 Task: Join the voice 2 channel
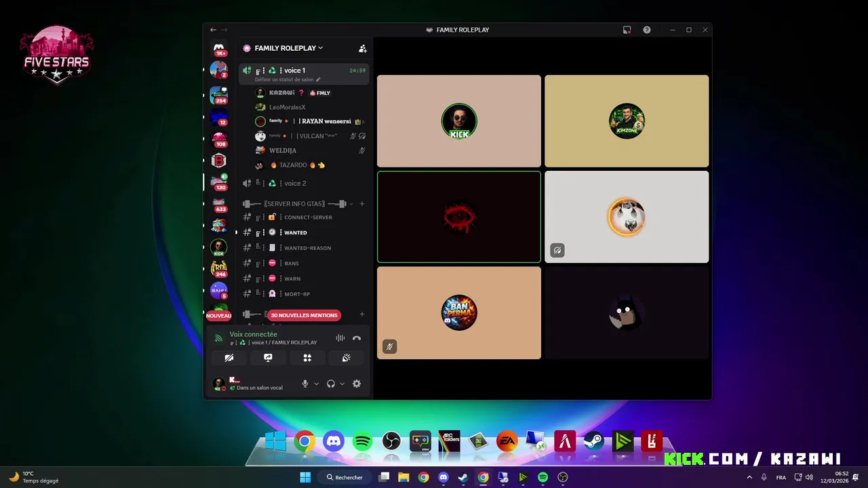click(304, 183)
